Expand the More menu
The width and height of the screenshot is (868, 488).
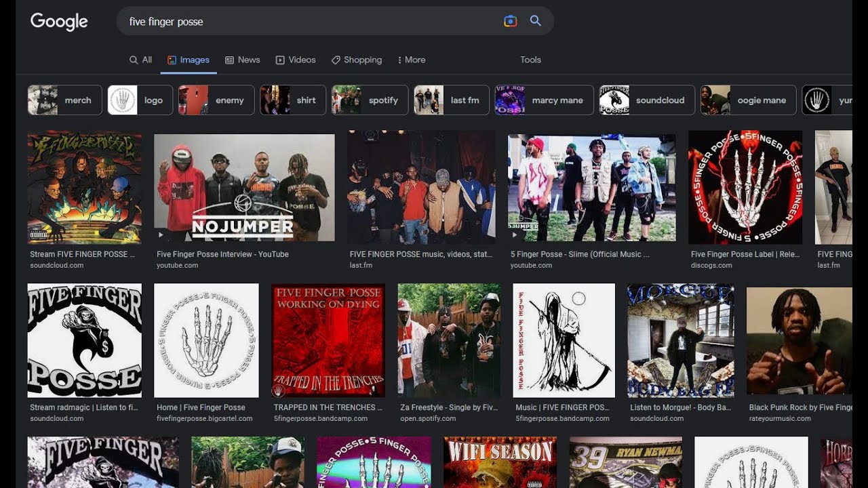click(x=412, y=60)
